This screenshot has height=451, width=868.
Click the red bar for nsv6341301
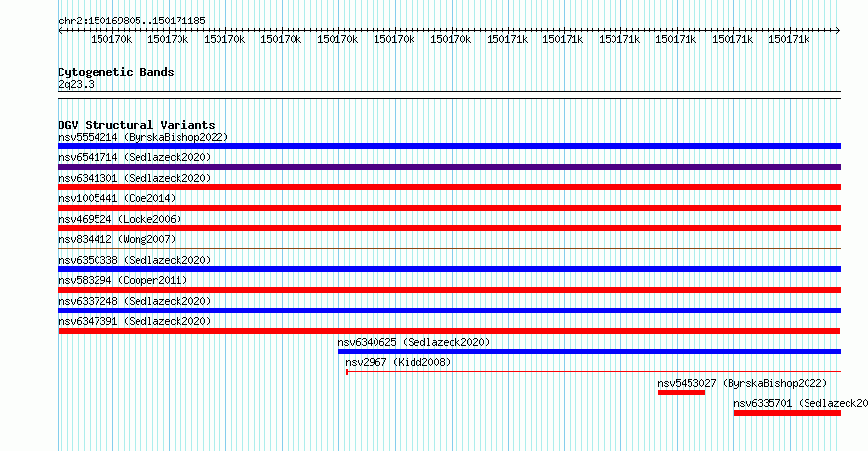coord(449,187)
